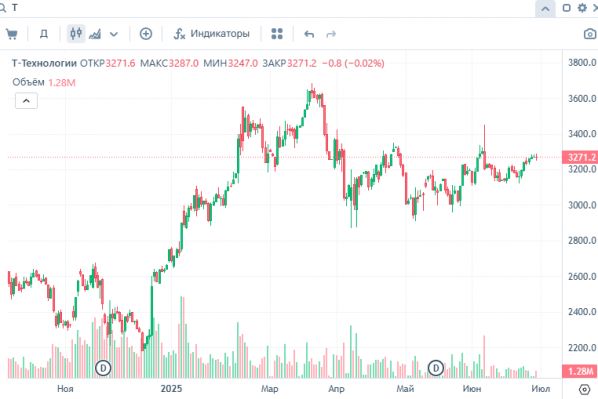Collapse the legend with the chevron toggle
Viewport: 598px width, 399px height.
pyautogui.click(x=26, y=101)
